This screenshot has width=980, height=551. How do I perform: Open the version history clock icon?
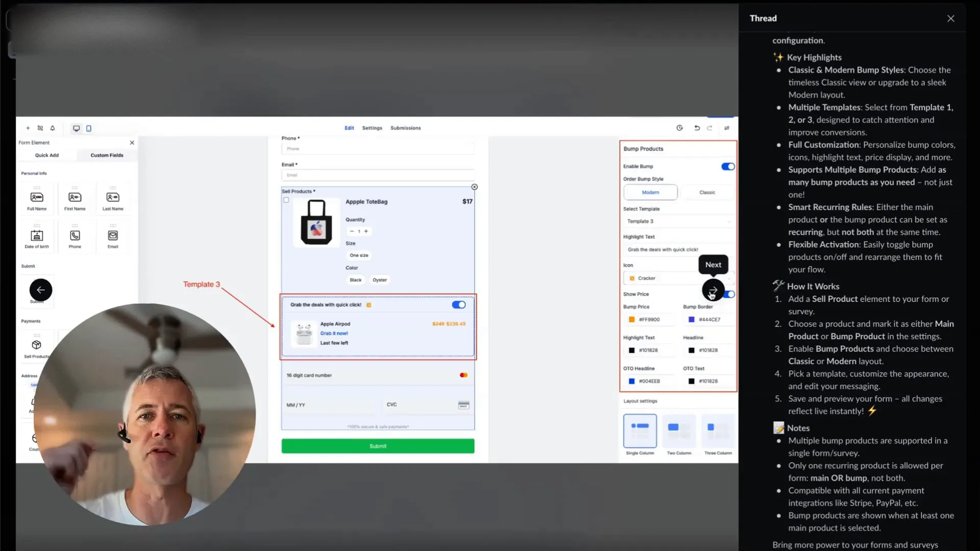point(679,128)
